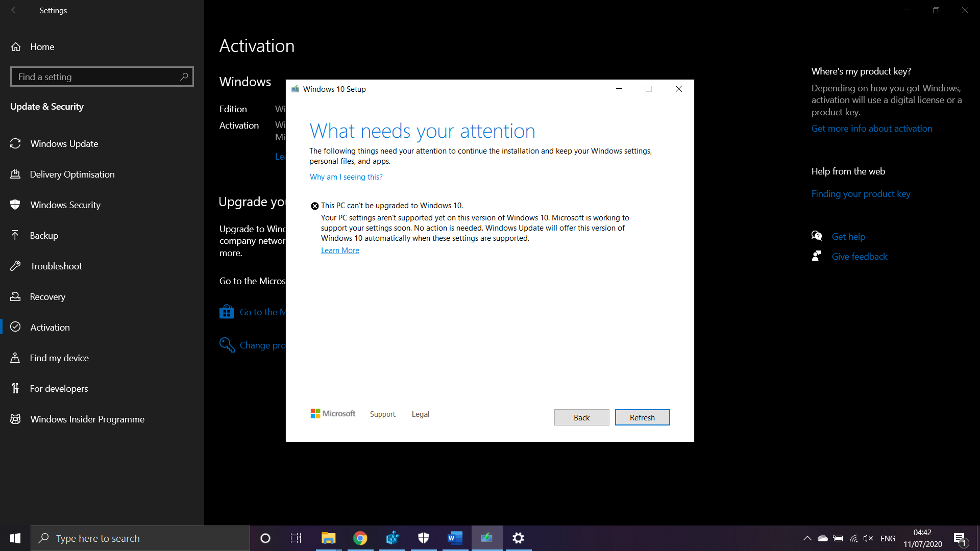Click the Give feedback link
The width and height of the screenshot is (980, 551).
pyautogui.click(x=860, y=256)
